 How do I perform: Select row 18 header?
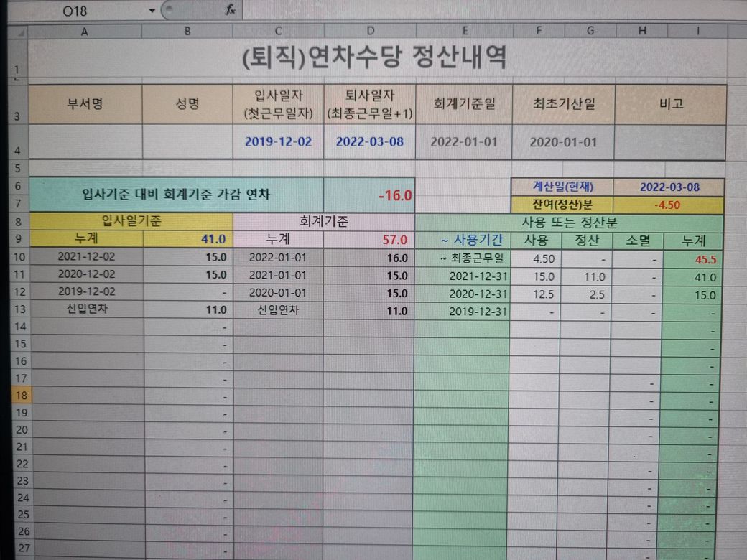point(20,396)
